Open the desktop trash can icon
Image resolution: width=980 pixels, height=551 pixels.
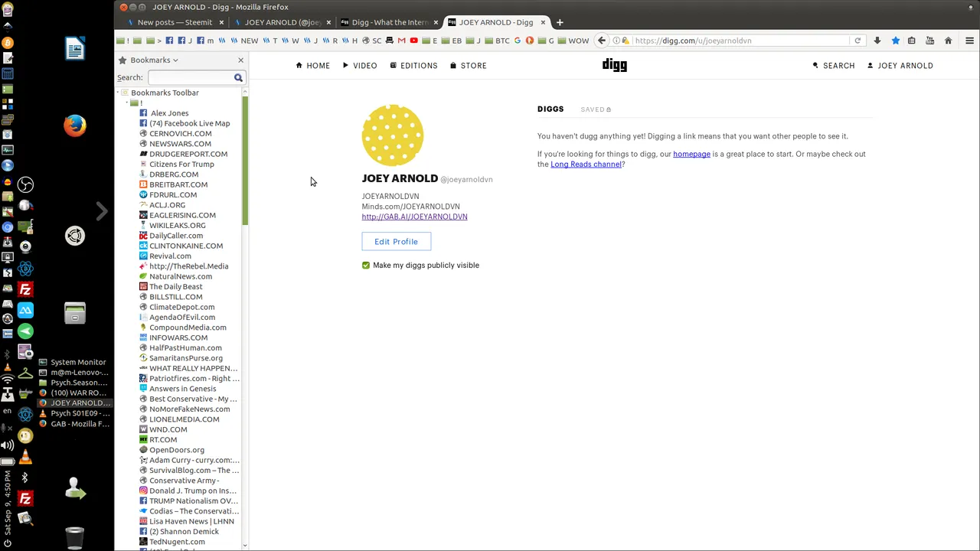[74, 538]
